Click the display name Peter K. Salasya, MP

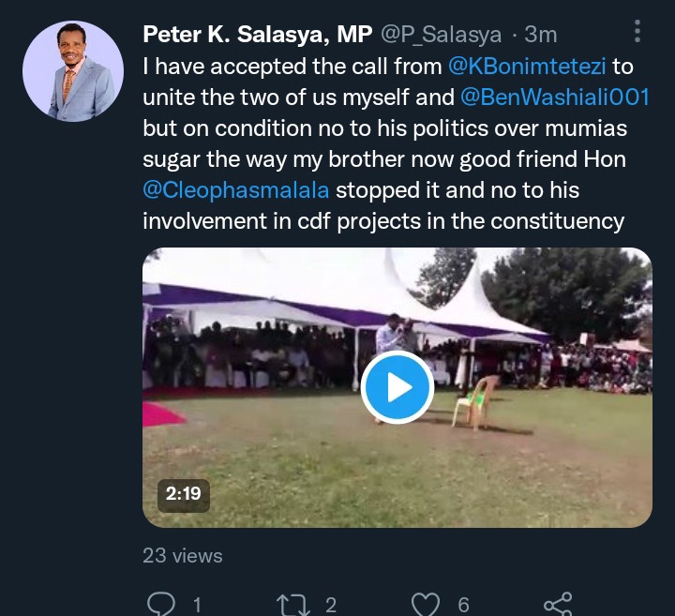pos(258,35)
